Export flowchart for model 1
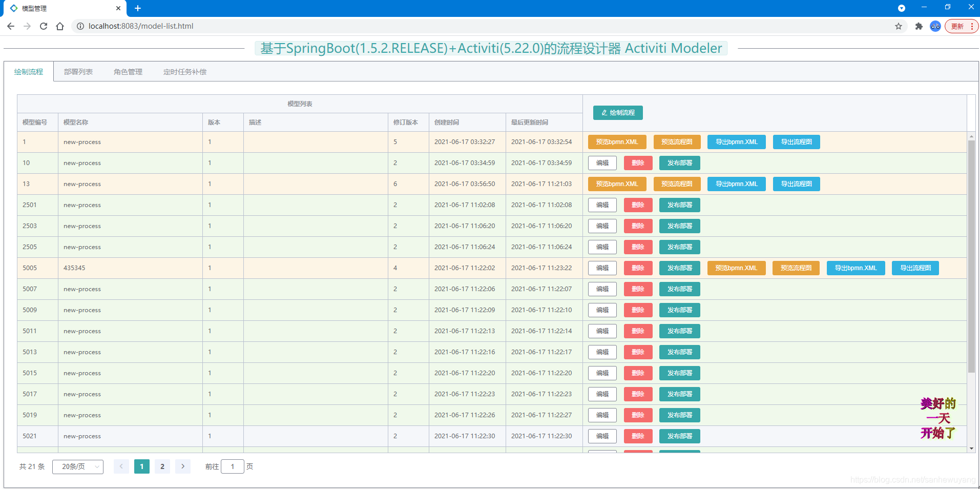The width and height of the screenshot is (980, 489). coord(796,142)
